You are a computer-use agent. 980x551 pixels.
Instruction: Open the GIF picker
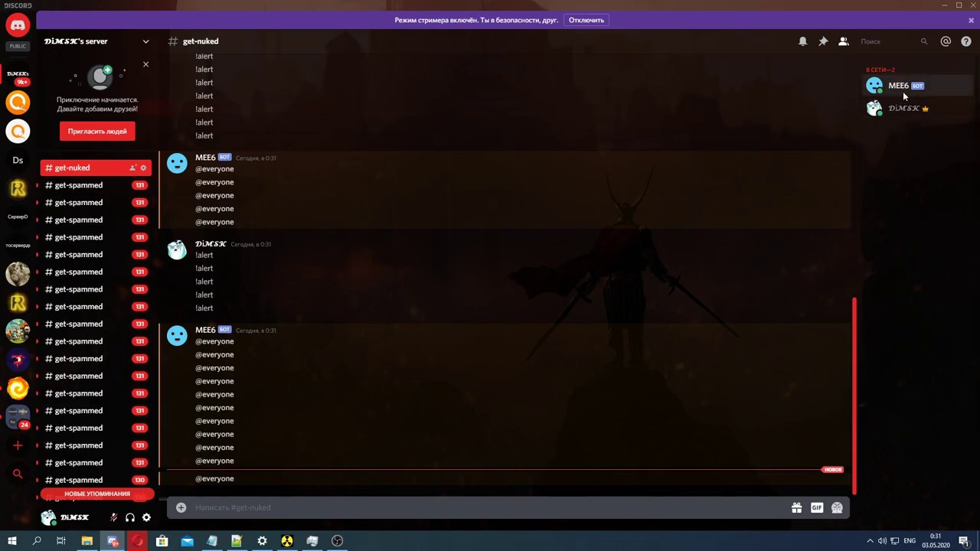817,507
